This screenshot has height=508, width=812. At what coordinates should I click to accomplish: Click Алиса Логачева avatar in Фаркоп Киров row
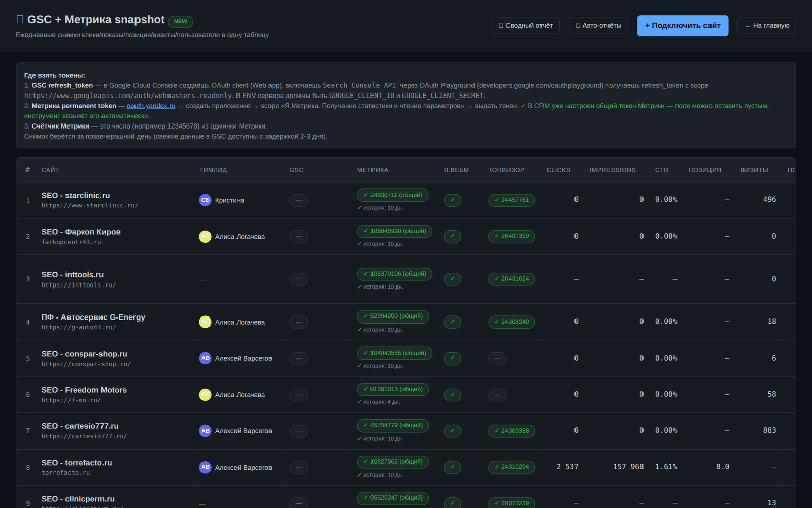point(205,237)
